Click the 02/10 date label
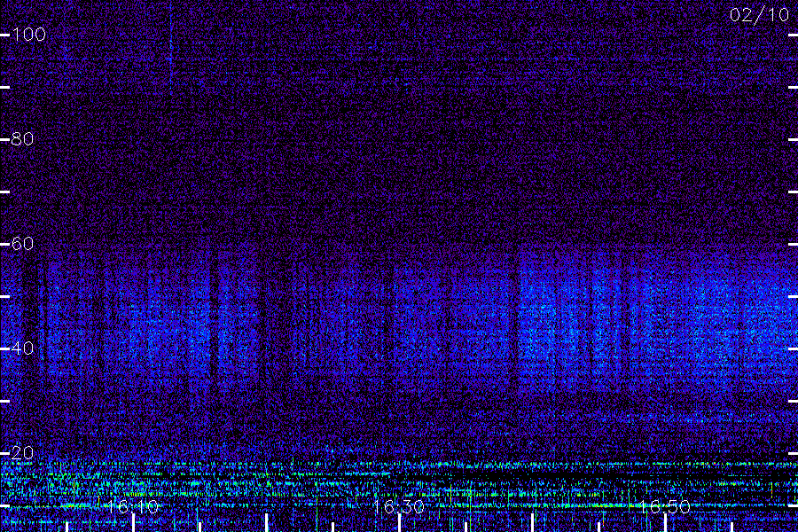Image resolution: width=798 pixels, height=532 pixels. [759, 15]
